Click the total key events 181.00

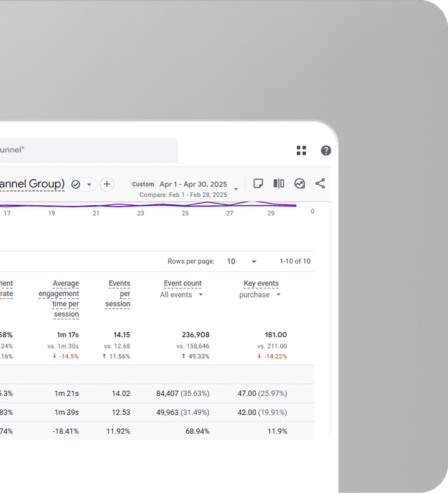click(276, 335)
